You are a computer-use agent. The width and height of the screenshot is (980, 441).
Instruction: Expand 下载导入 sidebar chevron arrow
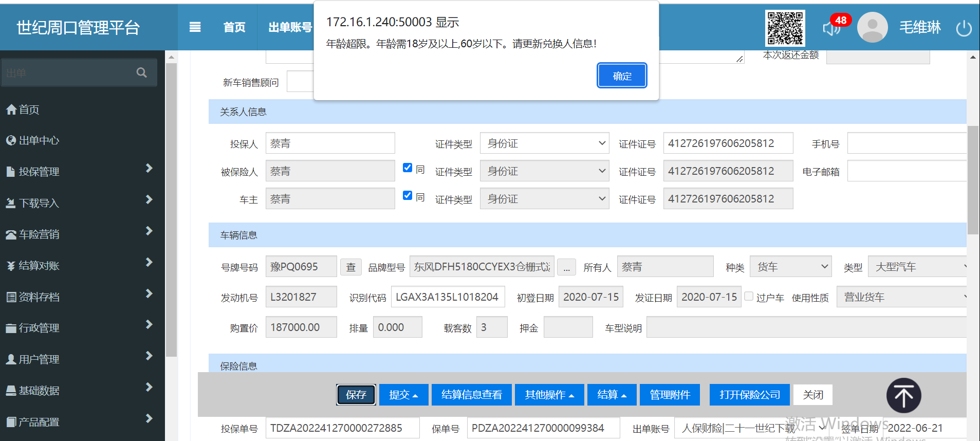point(149,199)
